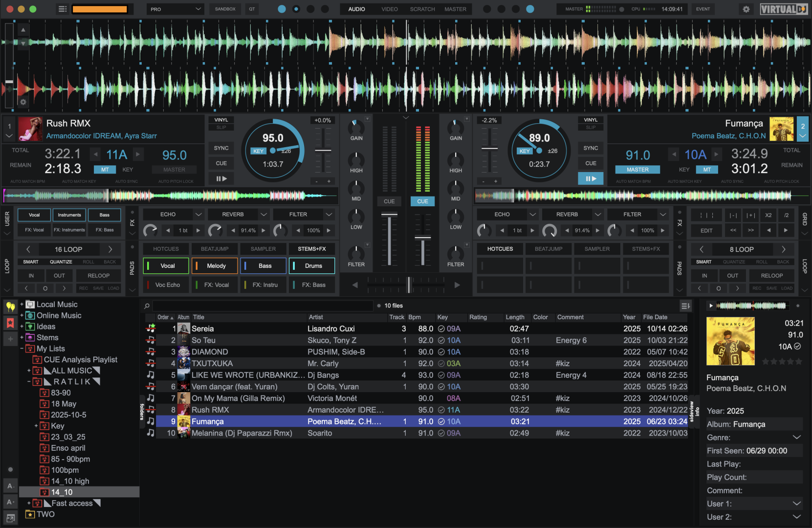Open the Genre dropdown in info panel
812x528 pixels.
tap(796, 438)
